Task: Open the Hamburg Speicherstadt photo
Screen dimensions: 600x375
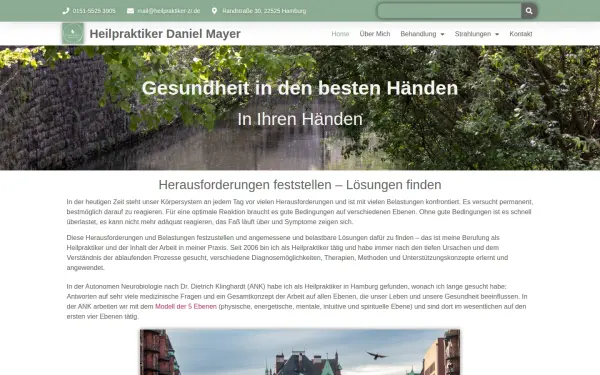Action: 300,352
